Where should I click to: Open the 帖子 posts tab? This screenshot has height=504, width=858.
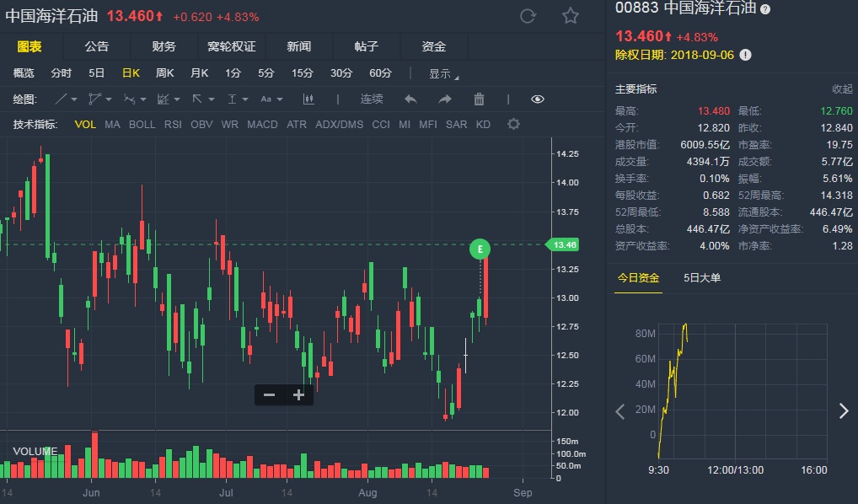coord(366,46)
